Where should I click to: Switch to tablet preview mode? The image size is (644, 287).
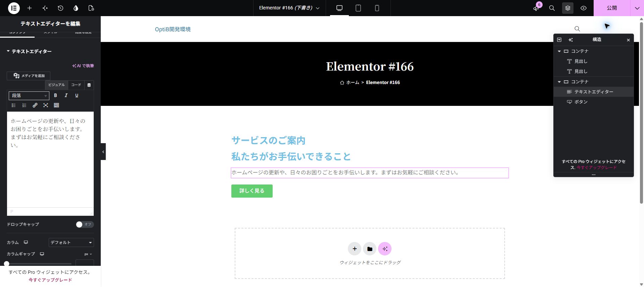[358, 8]
